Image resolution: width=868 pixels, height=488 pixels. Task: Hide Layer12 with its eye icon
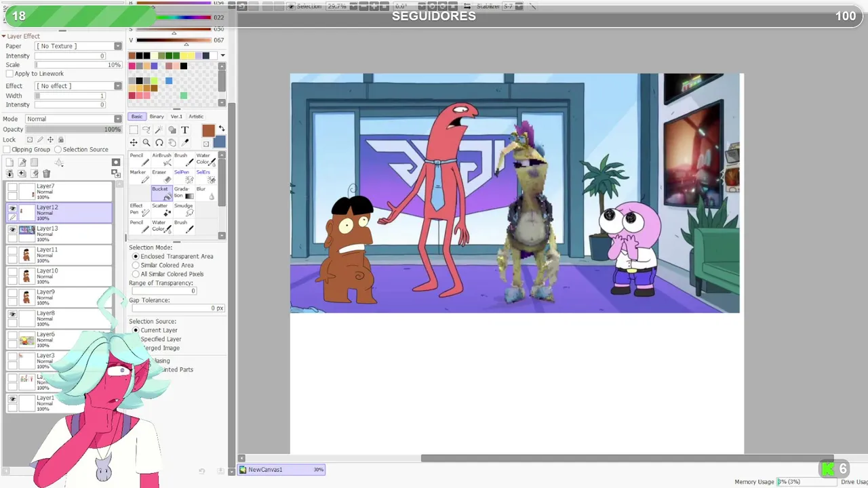(x=12, y=208)
